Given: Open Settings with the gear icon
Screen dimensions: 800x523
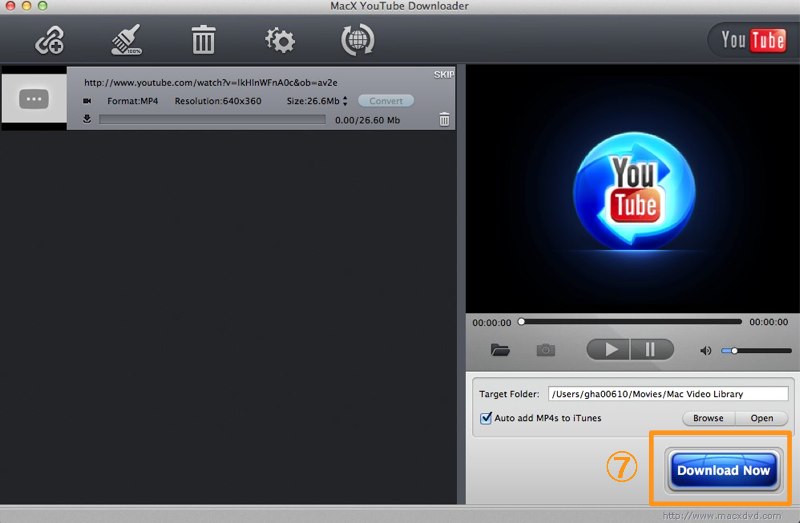Looking at the screenshot, I should tap(280, 40).
